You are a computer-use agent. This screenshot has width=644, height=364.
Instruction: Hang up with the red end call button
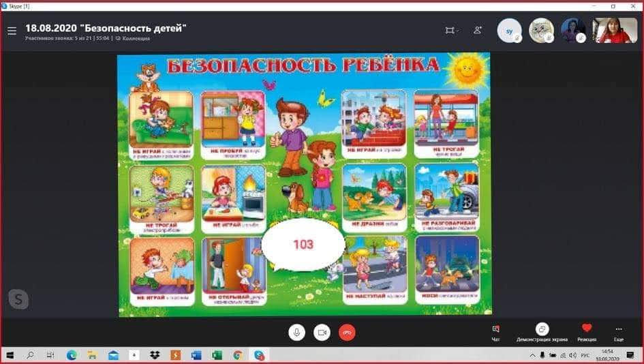pos(347,332)
